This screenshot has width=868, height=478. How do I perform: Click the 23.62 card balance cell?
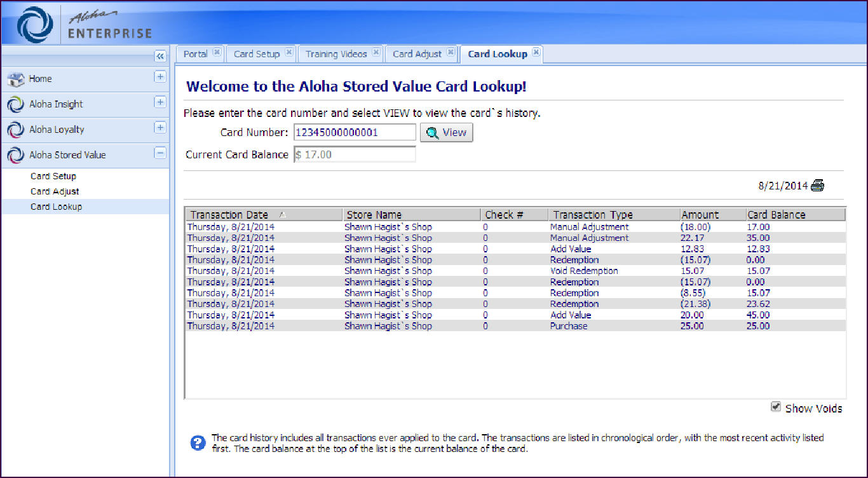[758, 304]
